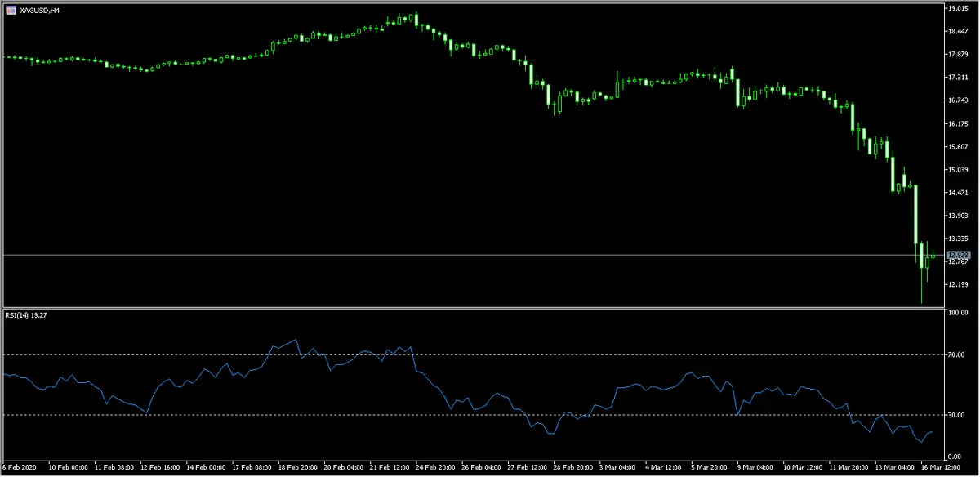Click the 30.00 RSI level label
The width and height of the screenshot is (980, 477).
[957, 415]
